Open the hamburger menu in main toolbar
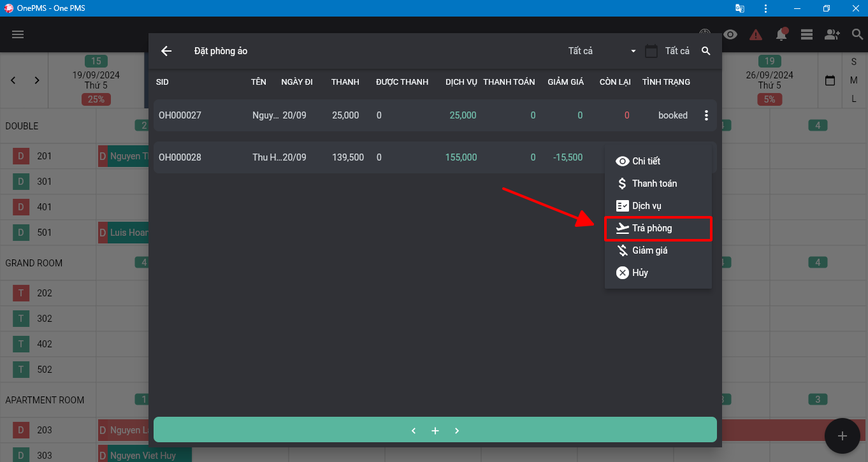 coord(18,34)
